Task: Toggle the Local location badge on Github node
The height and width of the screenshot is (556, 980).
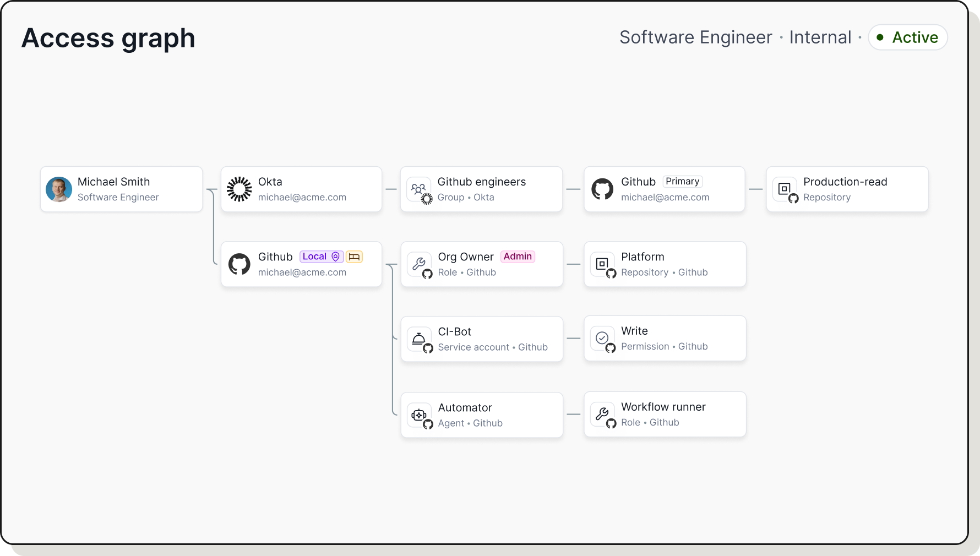Action: [x=321, y=257]
